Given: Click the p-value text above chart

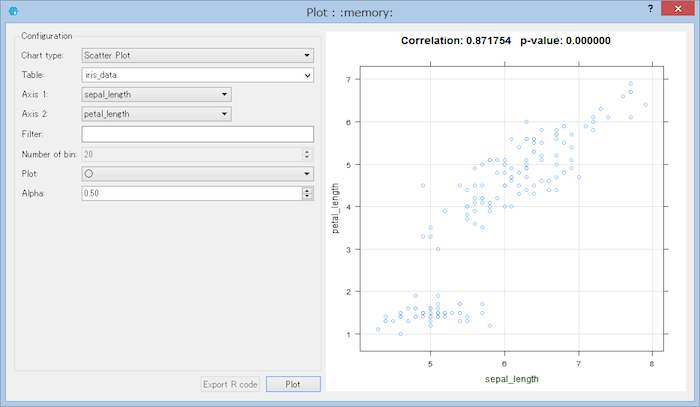Looking at the screenshot, I should point(565,41).
